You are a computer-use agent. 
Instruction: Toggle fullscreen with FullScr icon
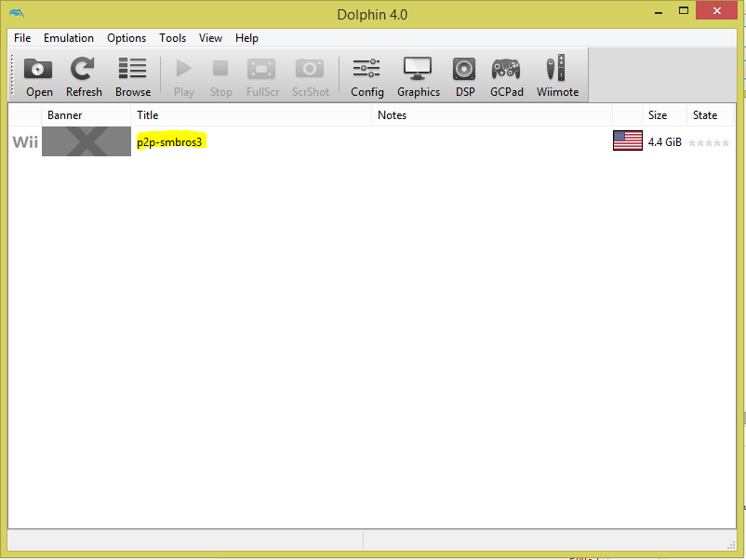262,76
